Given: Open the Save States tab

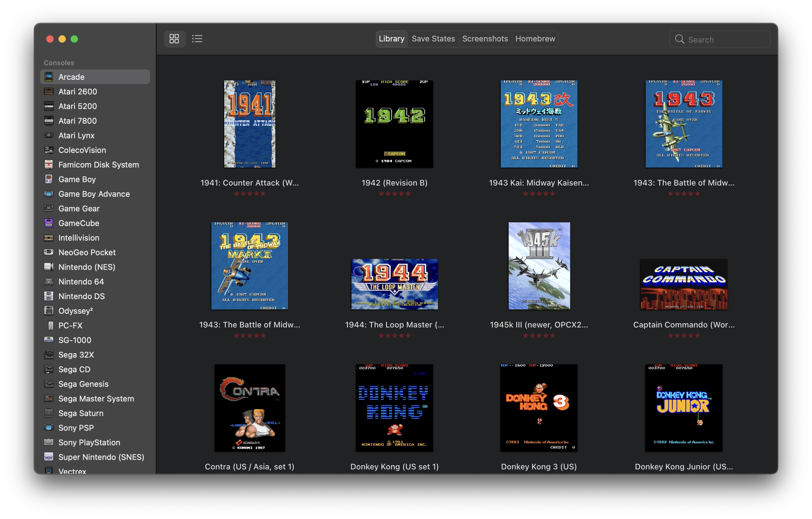Looking at the screenshot, I should tap(433, 39).
